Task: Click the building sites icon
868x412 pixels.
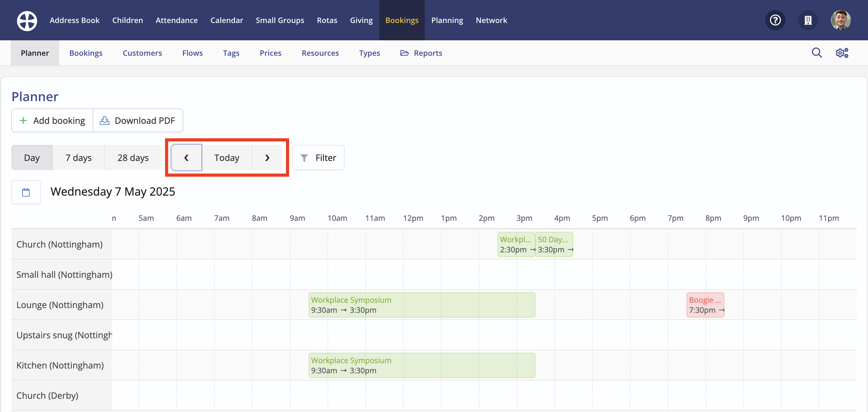Action: (808, 20)
